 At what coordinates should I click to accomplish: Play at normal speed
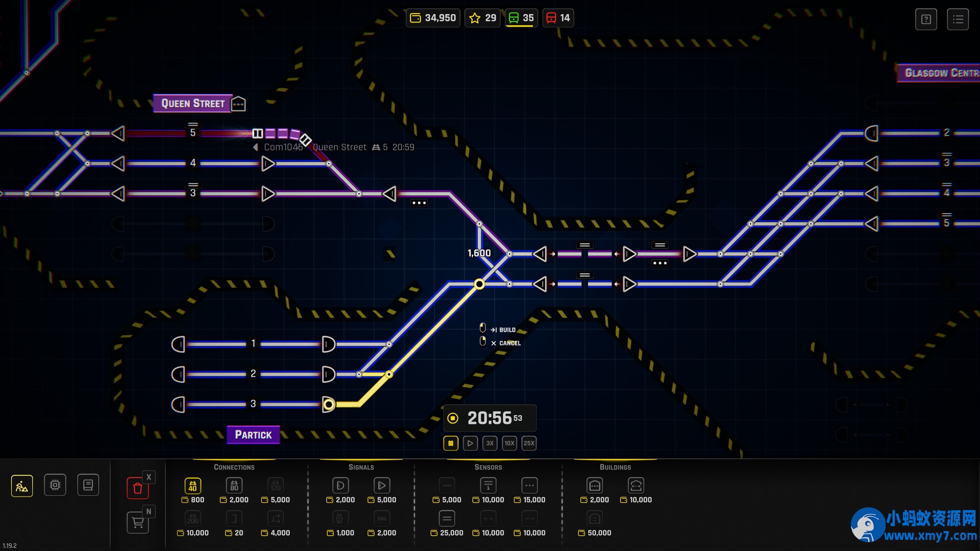pyautogui.click(x=470, y=443)
